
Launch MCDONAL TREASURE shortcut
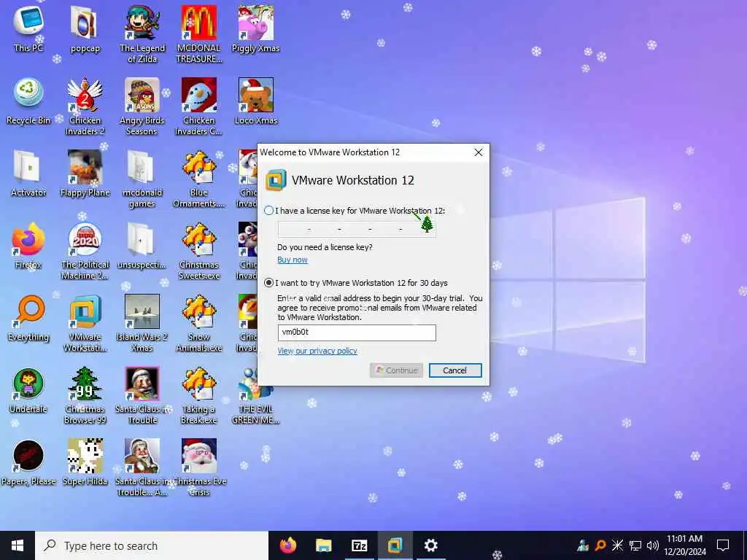[x=199, y=34]
